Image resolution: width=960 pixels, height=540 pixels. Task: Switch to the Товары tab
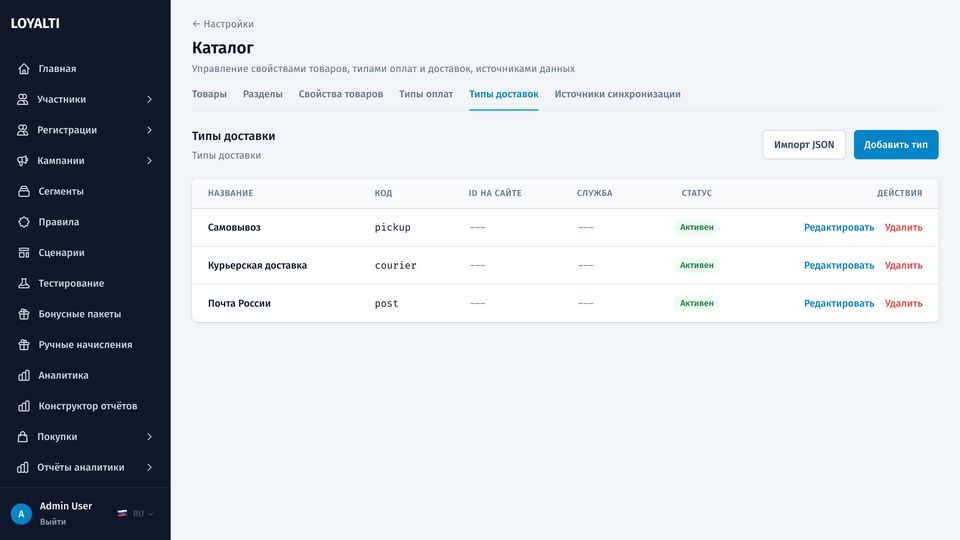209,94
